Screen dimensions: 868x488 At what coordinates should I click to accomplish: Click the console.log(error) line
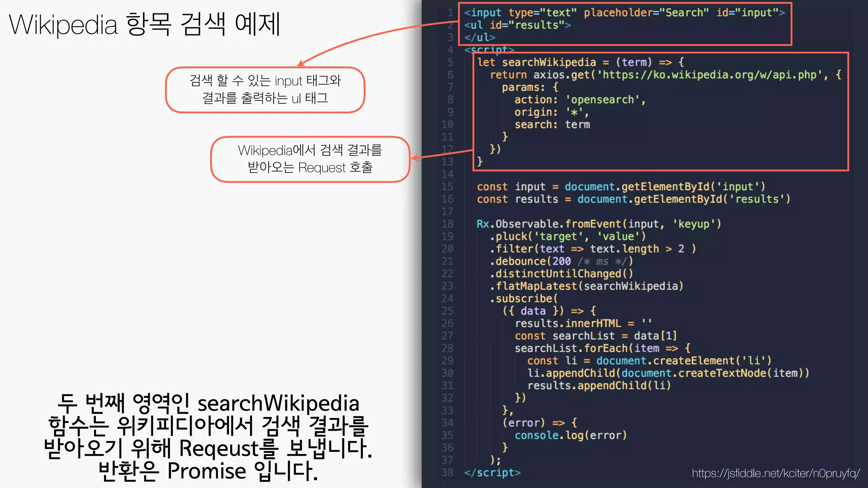570,435
